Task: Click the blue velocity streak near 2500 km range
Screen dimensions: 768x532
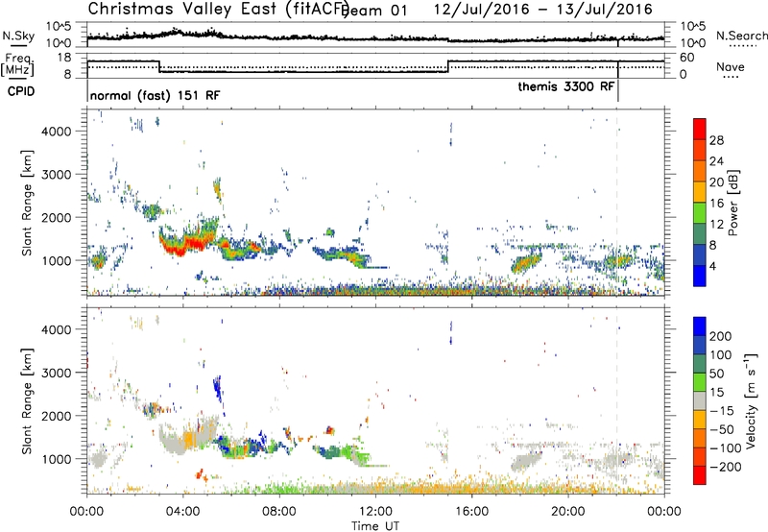Action: (x=218, y=388)
